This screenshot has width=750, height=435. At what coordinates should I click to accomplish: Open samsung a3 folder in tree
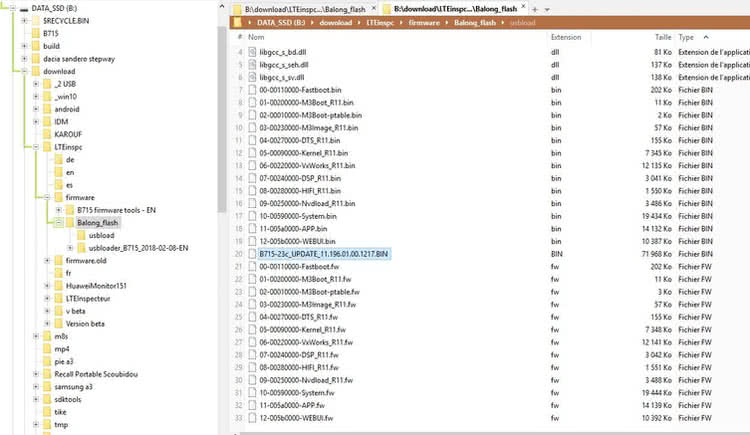[x=73, y=387]
